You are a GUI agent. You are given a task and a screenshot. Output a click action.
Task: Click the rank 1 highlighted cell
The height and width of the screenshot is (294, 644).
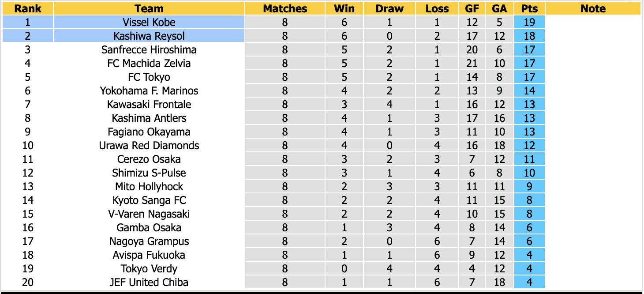(28, 22)
